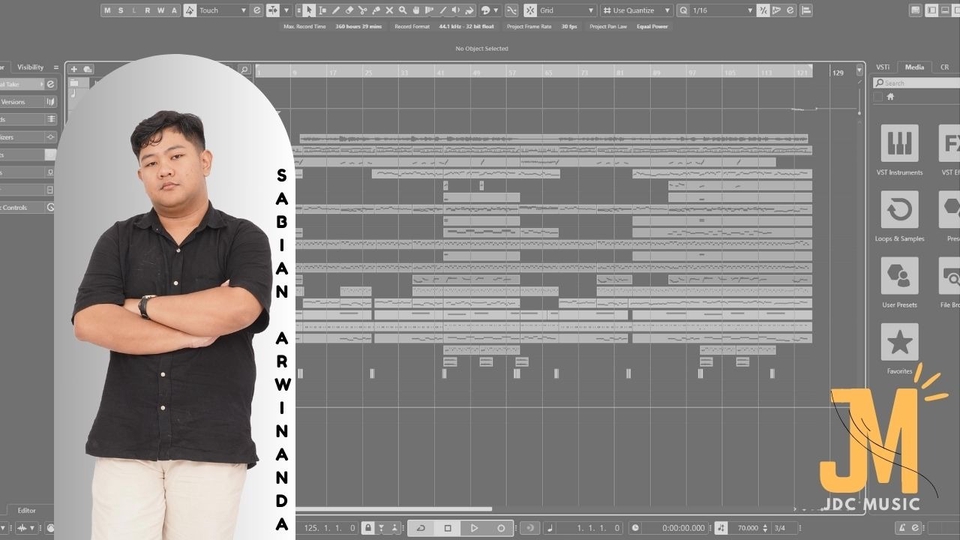The width and height of the screenshot is (960, 540).
Task: Click the Media search field
Action: (917, 83)
